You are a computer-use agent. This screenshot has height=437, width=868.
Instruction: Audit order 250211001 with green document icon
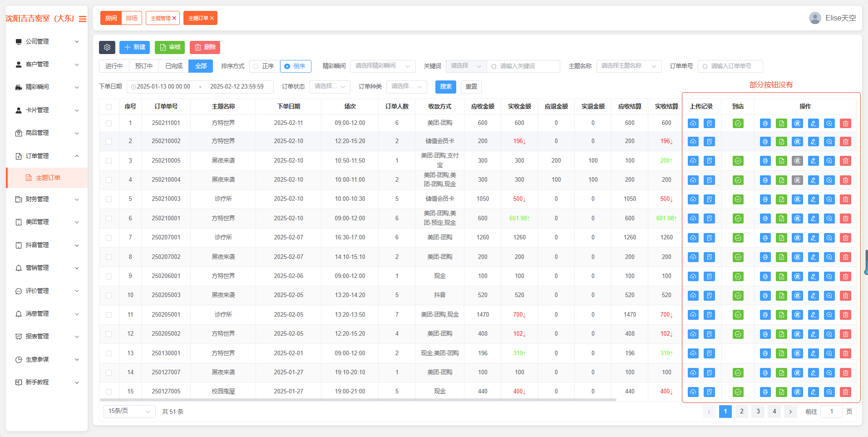(781, 124)
